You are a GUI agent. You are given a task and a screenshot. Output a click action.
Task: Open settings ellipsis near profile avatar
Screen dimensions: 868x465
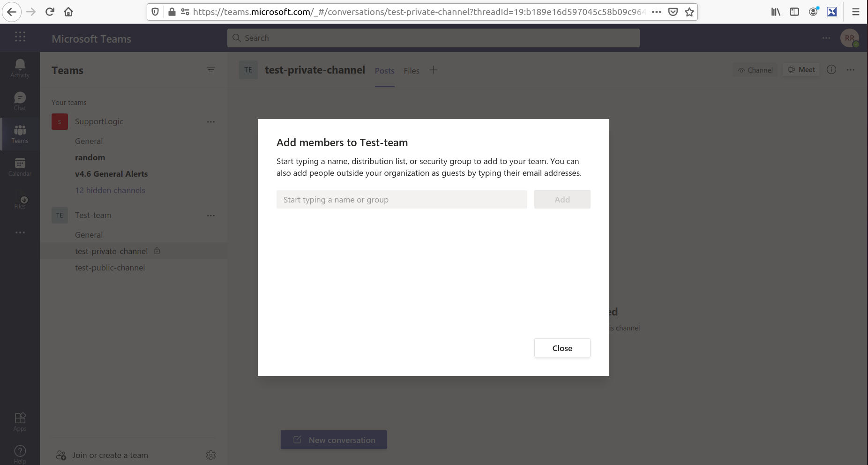[826, 38]
